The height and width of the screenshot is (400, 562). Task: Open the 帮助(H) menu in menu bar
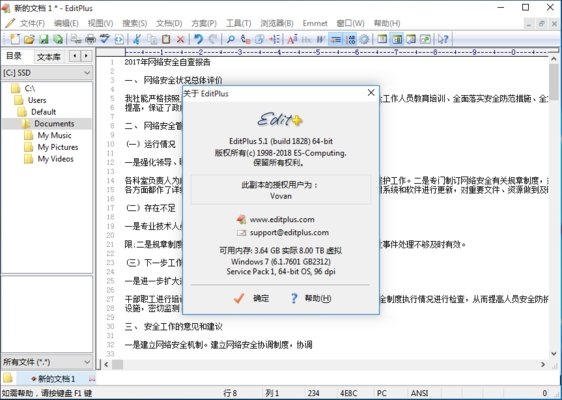(x=387, y=24)
